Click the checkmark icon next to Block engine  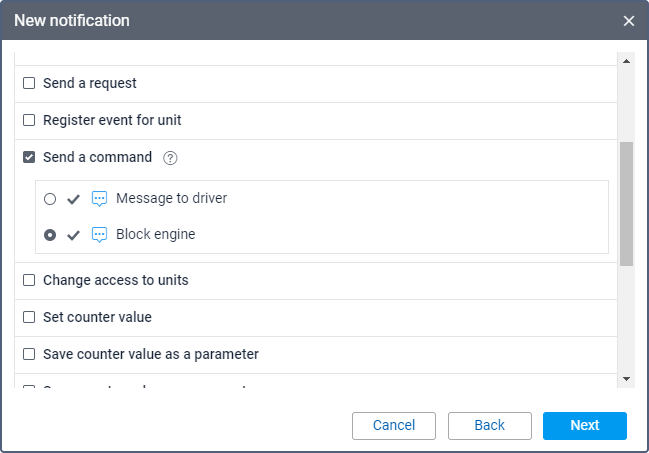tap(73, 235)
